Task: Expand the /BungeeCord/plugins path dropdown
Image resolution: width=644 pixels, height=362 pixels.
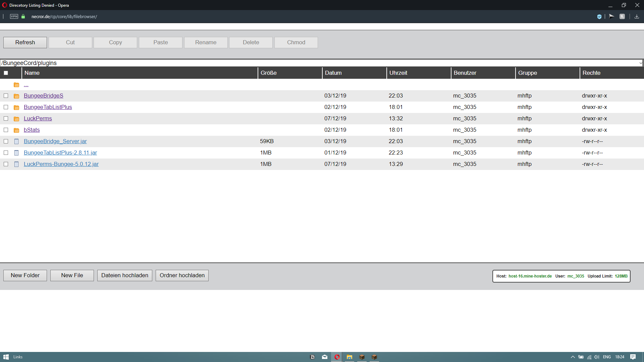Action: point(640,63)
